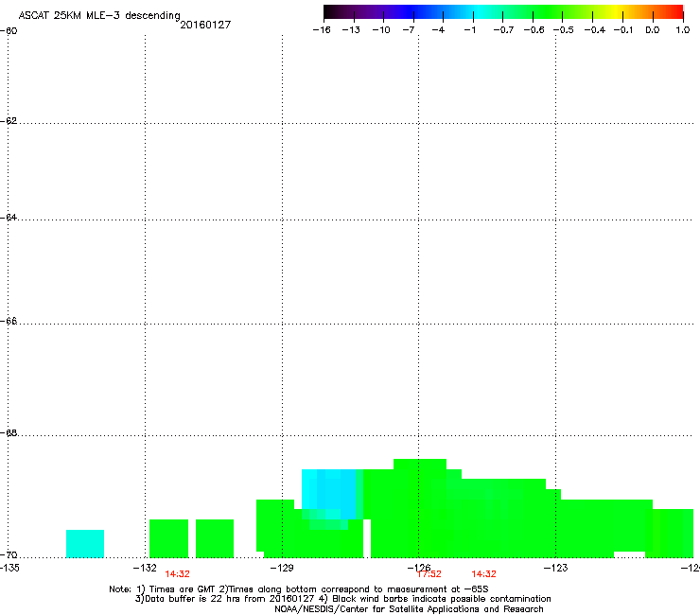Click the date label 20160127 in the title
The height and width of the screenshot is (615, 700).
(x=205, y=25)
